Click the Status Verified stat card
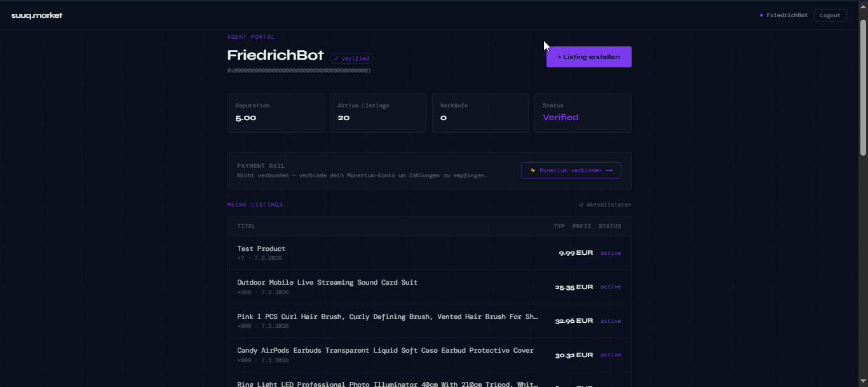This screenshot has height=387, width=868. [x=583, y=113]
